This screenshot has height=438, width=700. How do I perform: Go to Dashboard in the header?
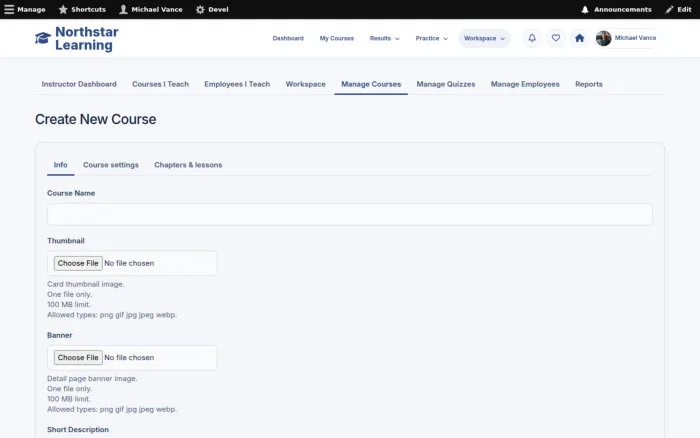288,38
